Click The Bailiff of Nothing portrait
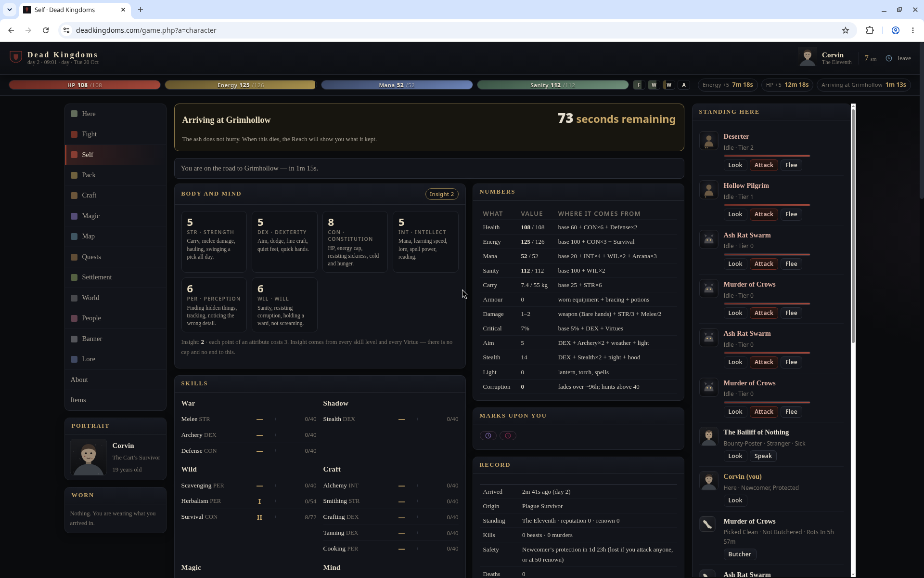 pyautogui.click(x=708, y=437)
